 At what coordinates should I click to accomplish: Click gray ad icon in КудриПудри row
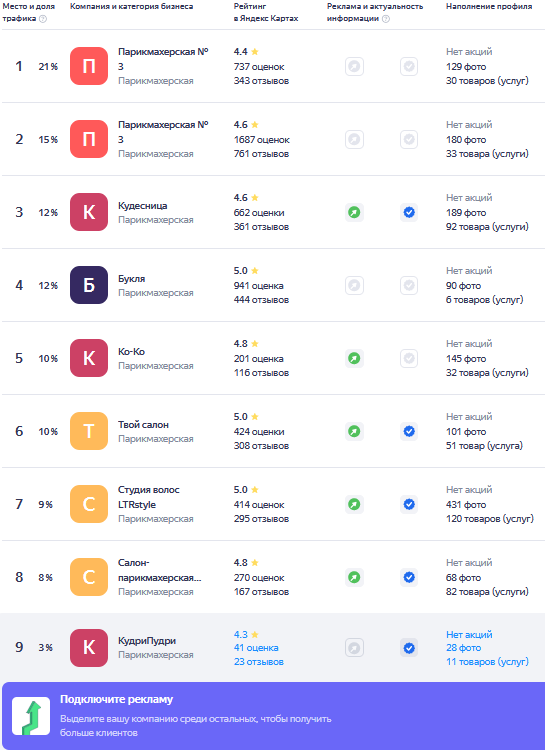click(354, 648)
